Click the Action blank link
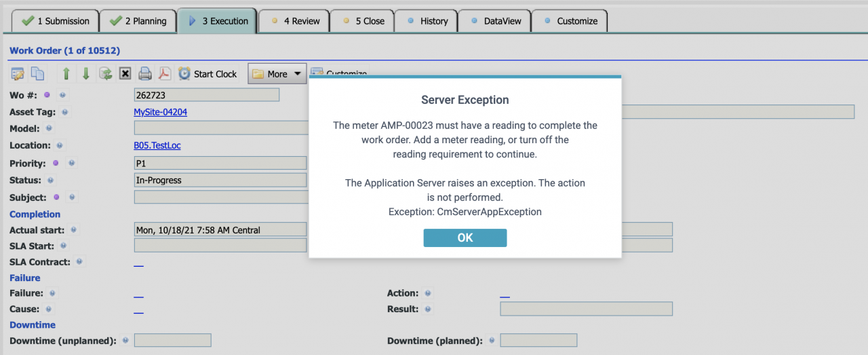The height and width of the screenshot is (355, 868). point(505,294)
